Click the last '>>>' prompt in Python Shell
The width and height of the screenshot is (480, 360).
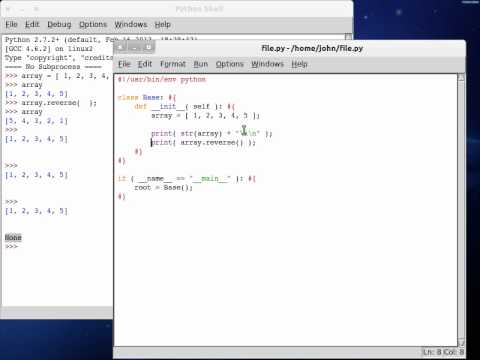[11, 247]
